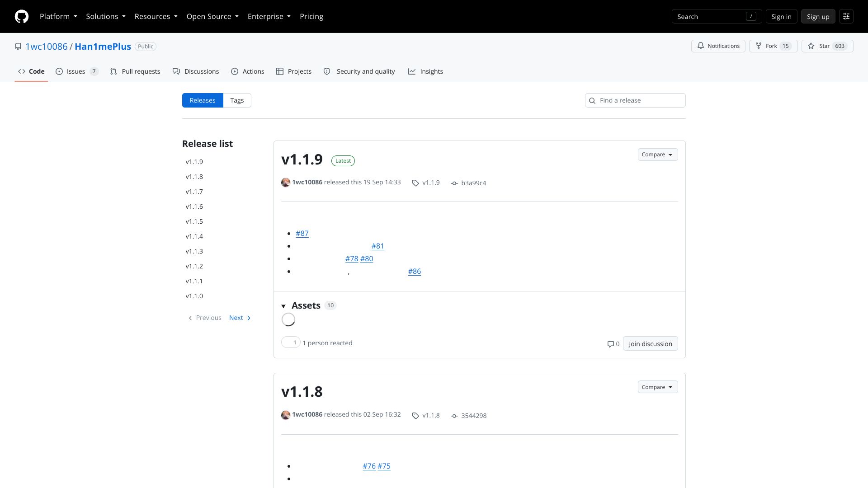868x488 pixels.
Task: Open the Projects tab
Action: pyautogui.click(x=294, y=71)
